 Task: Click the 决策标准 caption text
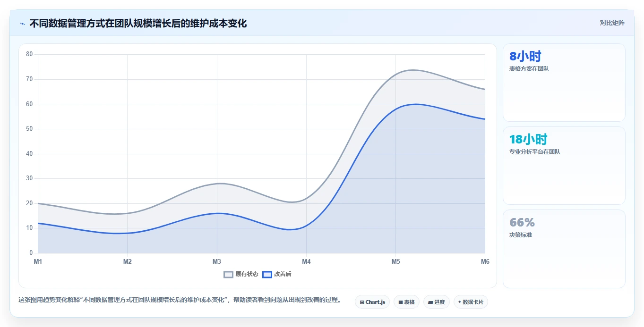click(521, 235)
